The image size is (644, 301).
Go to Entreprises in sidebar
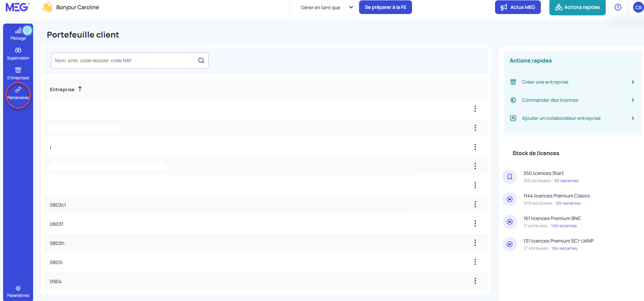click(18, 74)
